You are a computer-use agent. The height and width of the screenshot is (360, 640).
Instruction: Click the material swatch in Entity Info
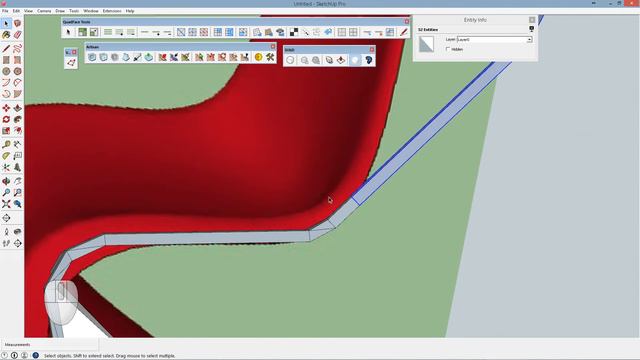426,44
